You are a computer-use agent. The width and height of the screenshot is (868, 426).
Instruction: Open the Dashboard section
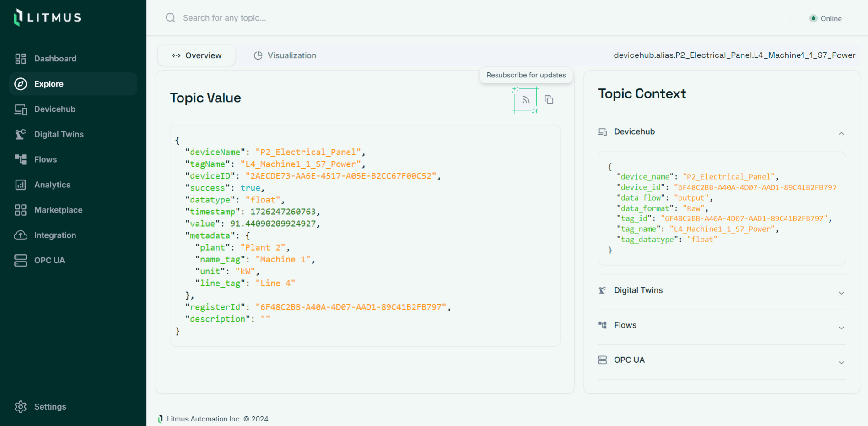click(x=55, y=58)
